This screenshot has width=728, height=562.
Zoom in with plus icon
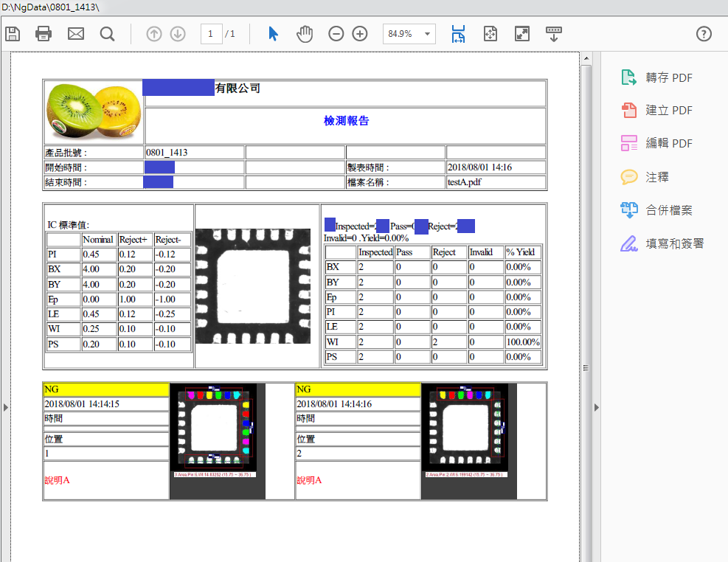(360, 34)
